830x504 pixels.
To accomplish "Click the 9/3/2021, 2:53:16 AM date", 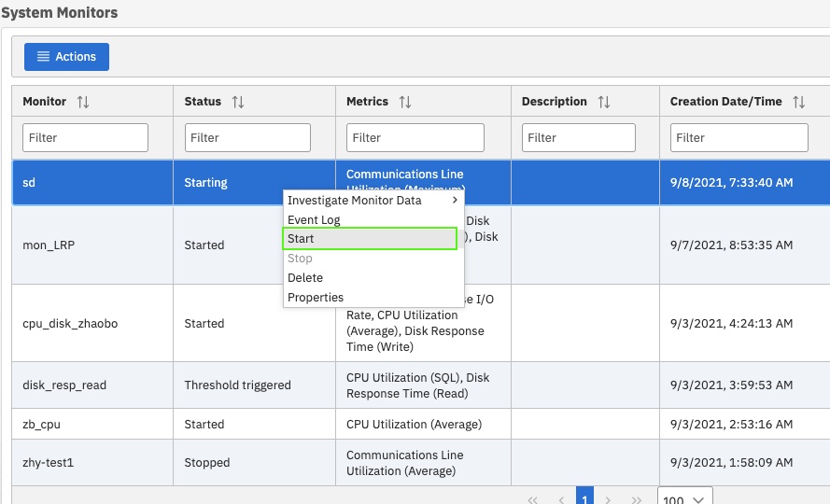I will pos(732,424).
